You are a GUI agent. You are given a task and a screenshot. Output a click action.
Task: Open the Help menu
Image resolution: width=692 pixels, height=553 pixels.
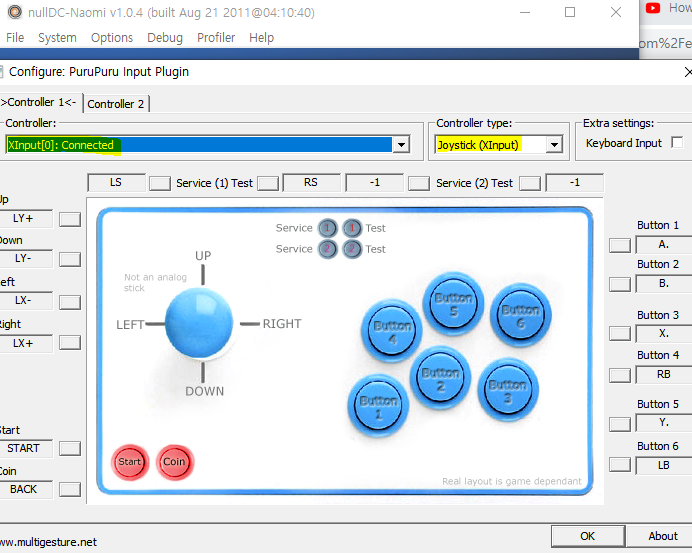261,38
